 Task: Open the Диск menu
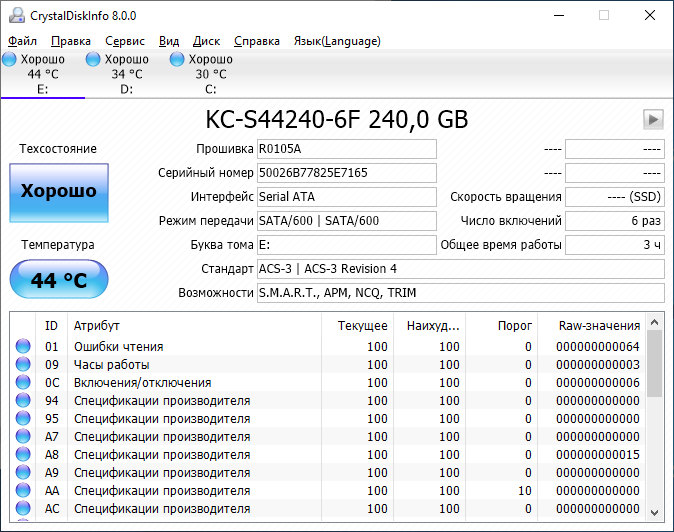point(206,41)
